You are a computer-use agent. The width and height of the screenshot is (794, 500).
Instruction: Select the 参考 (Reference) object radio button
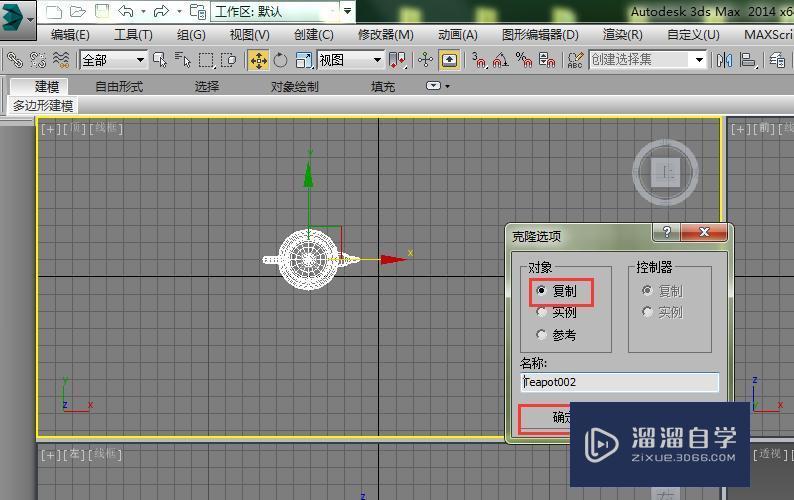pos(542,335)
